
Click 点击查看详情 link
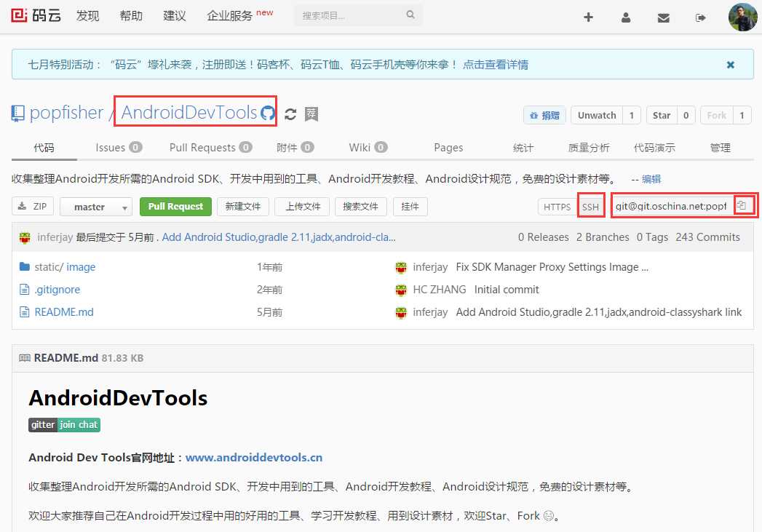(x=495, y=65)
